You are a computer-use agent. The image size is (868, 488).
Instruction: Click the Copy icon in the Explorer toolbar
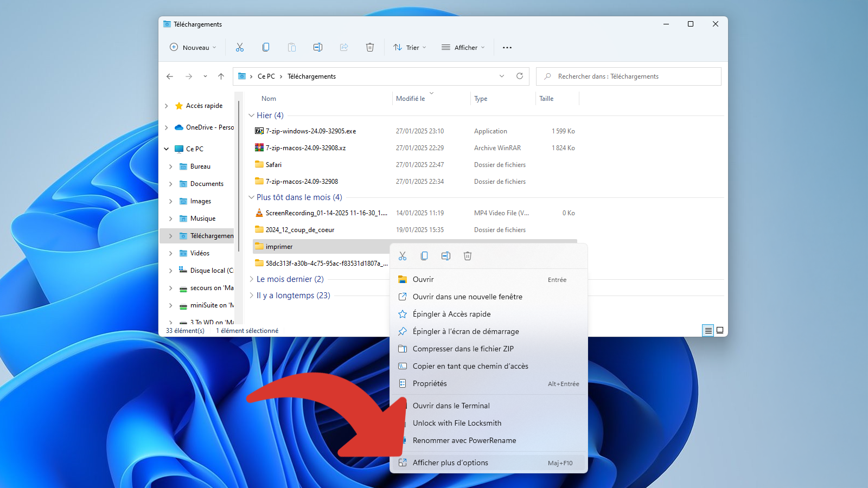coord(266,48)
